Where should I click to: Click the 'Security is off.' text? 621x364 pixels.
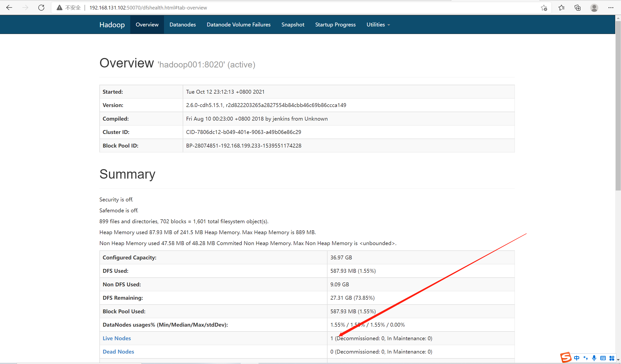pos(116,200)
